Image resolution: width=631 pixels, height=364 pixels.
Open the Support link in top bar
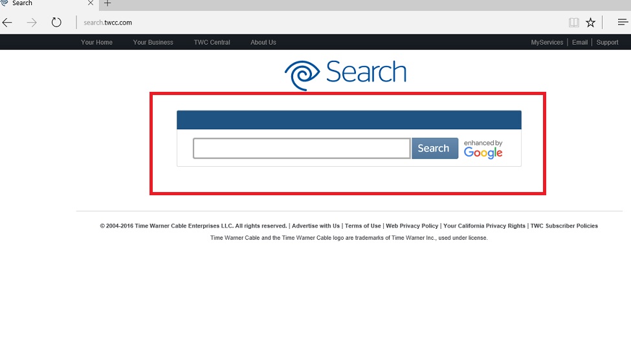click(x=607, y=42)
